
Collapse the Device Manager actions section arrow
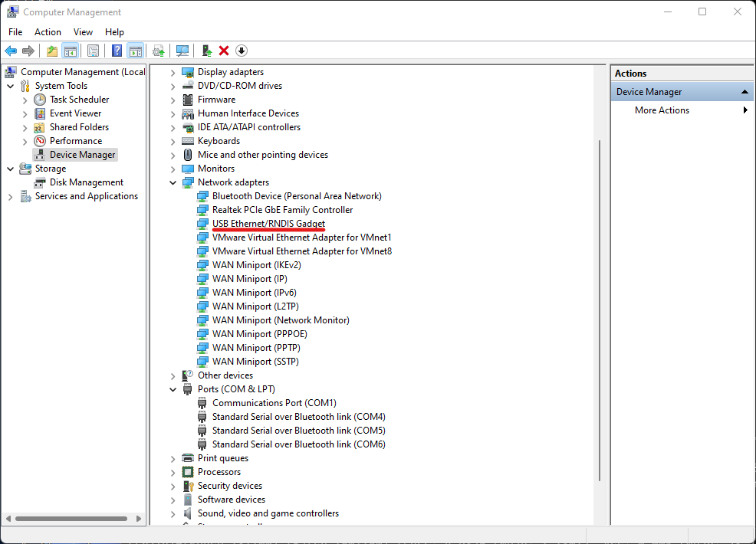(x=744, y=91)
